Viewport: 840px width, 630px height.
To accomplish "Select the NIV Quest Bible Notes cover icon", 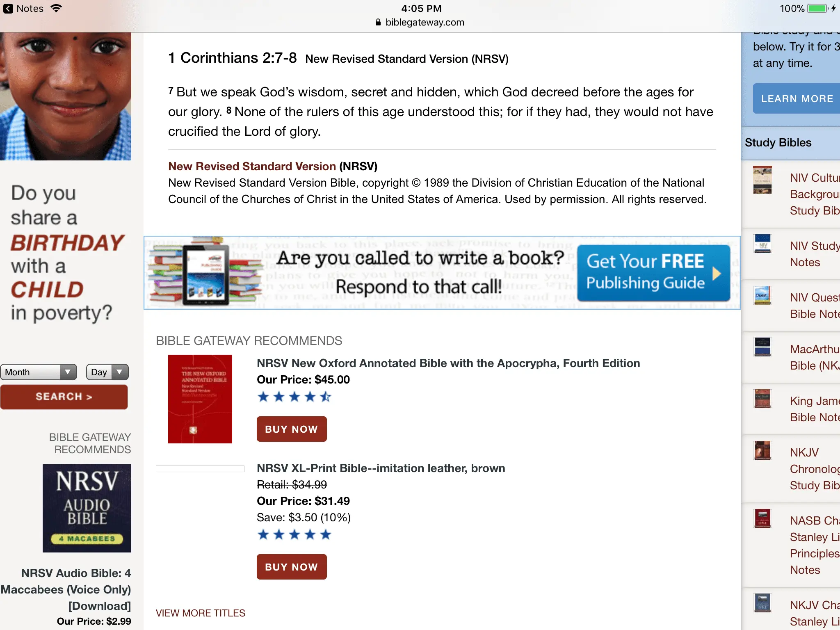I will click(x=762, y=295).
